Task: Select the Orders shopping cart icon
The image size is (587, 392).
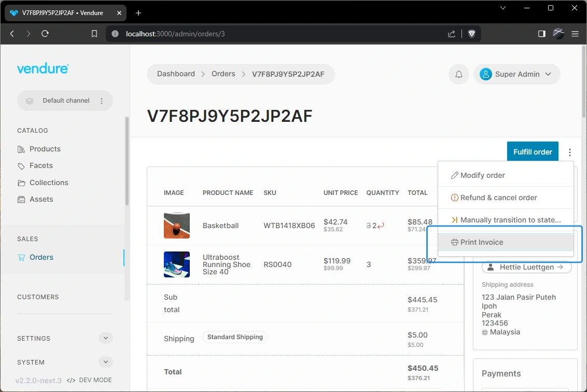Action: pyautogui.click(x=22, y=257)
